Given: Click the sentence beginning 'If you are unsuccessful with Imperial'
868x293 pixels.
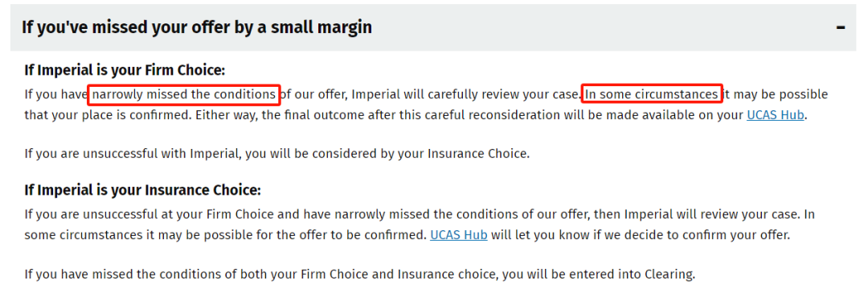Looking at the screenshot, I should tap(276, 154).
